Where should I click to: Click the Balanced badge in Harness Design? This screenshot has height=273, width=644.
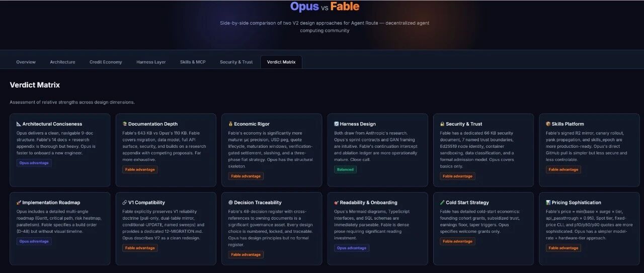click(345, 169)
